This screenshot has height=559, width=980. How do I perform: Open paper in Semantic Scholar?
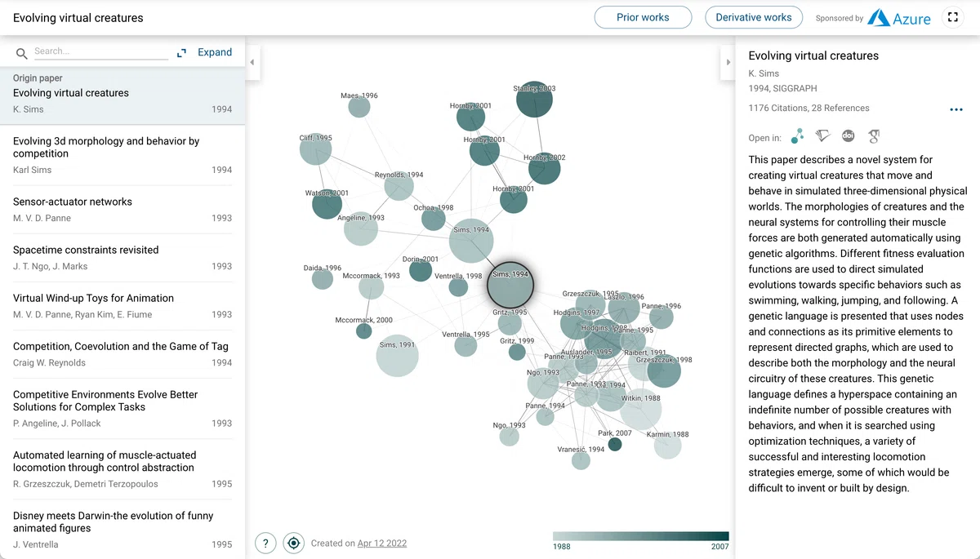pyautogui.click(x=822, y=136)
